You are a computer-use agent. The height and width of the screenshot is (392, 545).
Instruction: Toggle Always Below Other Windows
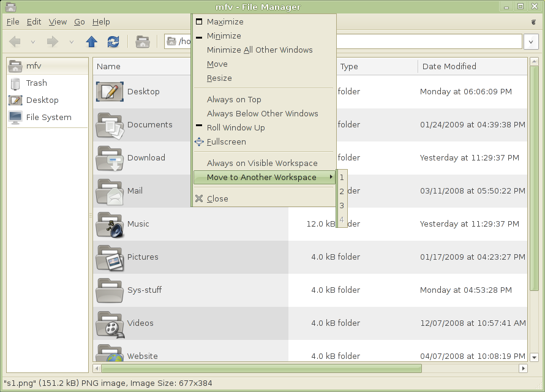tap(262, 114)
